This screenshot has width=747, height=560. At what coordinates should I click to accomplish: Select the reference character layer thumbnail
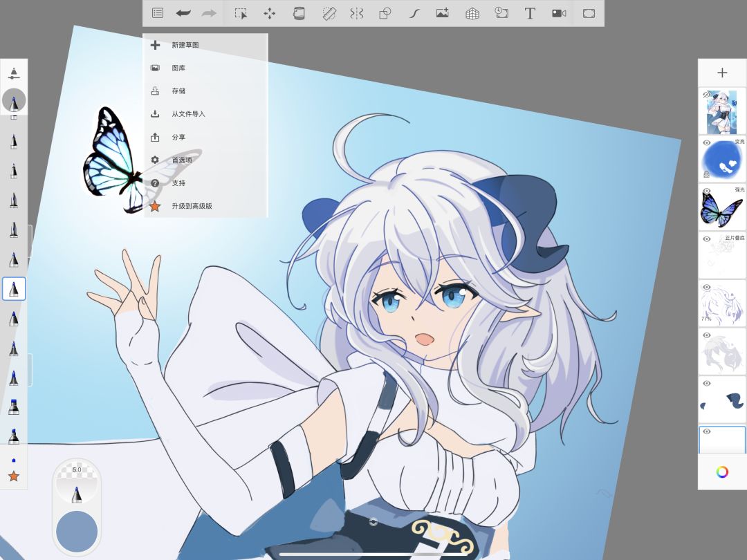pyautogui.click(x=722, y=111)
